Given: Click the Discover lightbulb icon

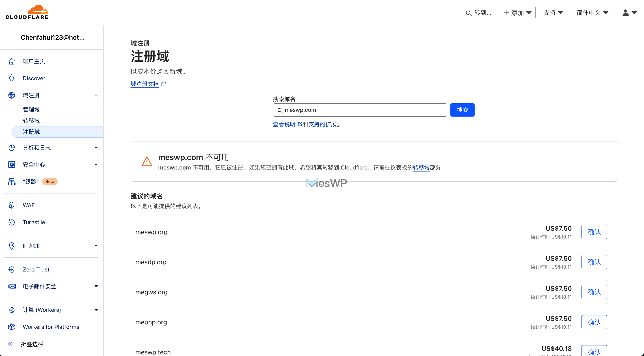Looking at the screenshot, I should 11,78.
